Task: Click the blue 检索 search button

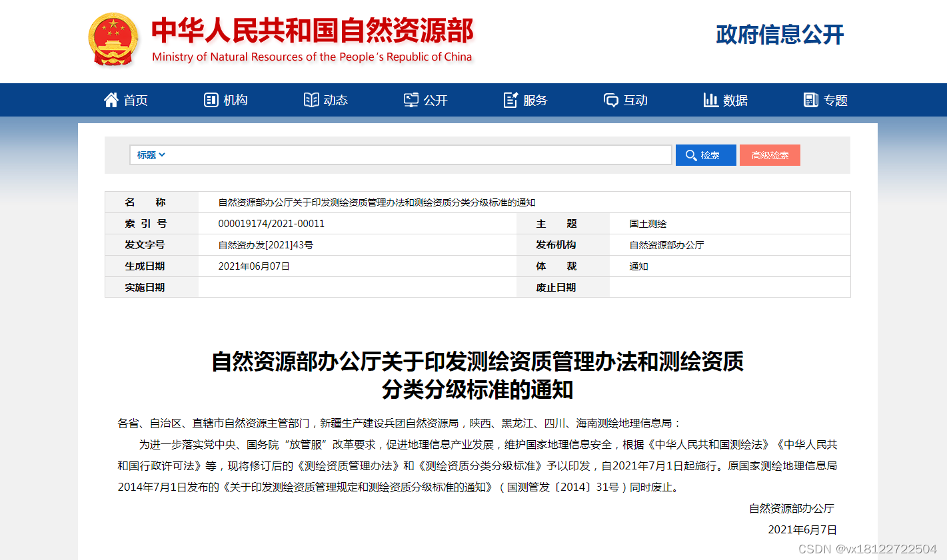Action: coord(706,155)
